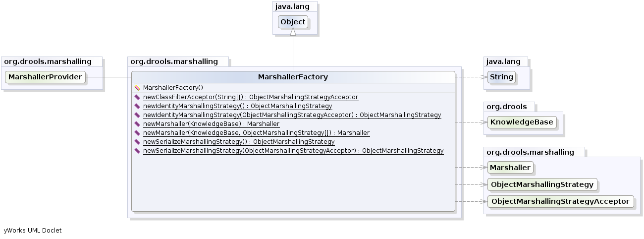Viewport: 644px width, 239px height.
Task: Select the String class box
Action: [x=501, y=77]
